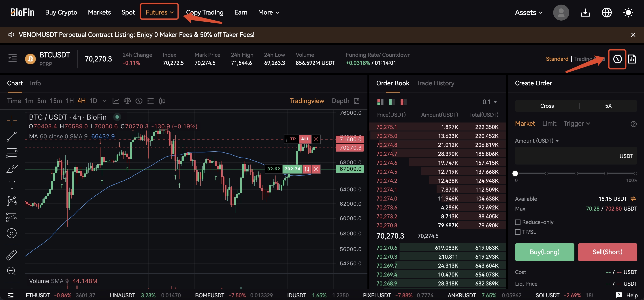Open the BloFin logo home link
Viewport: 644px width, 300px height.
[x=23, y=12]
